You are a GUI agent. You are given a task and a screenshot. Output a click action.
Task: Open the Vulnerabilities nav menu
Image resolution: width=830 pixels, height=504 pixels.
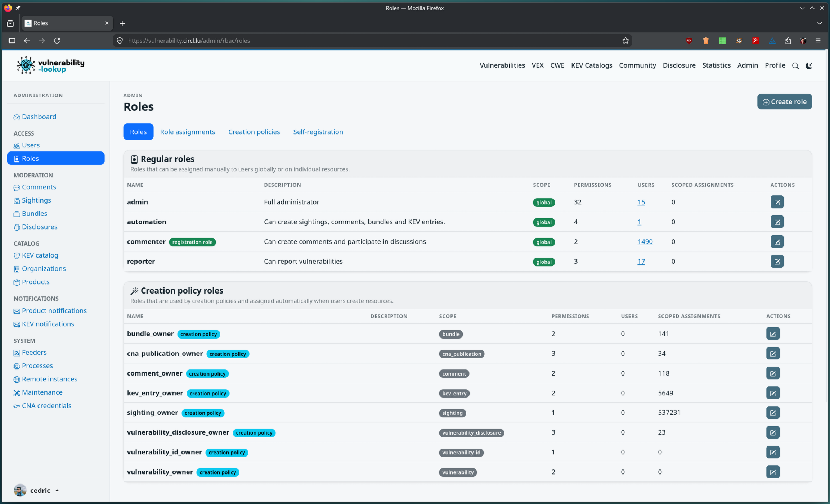coord(502,65)
